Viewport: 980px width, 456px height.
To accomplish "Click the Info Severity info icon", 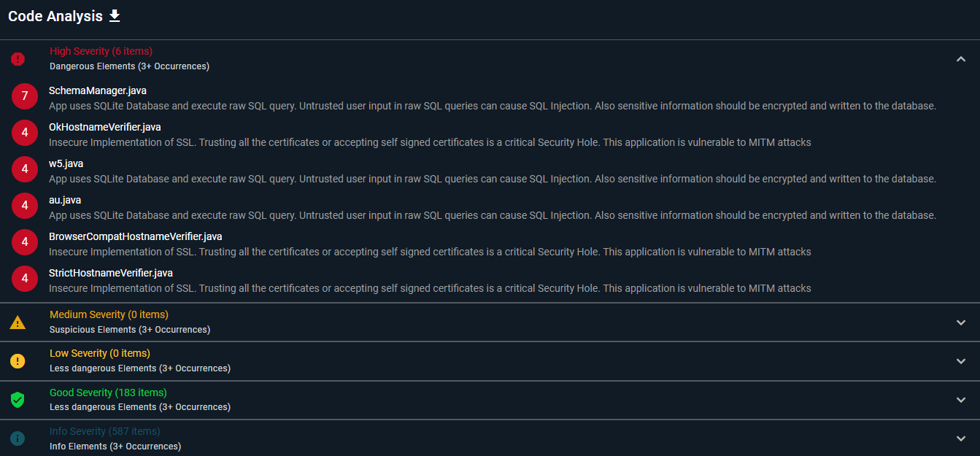I will tap(18, 438).
